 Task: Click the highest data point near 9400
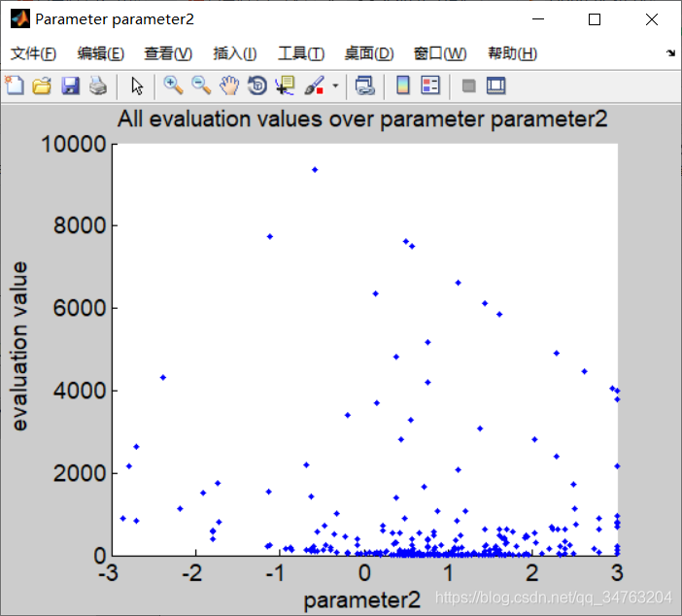coord(315,170)
